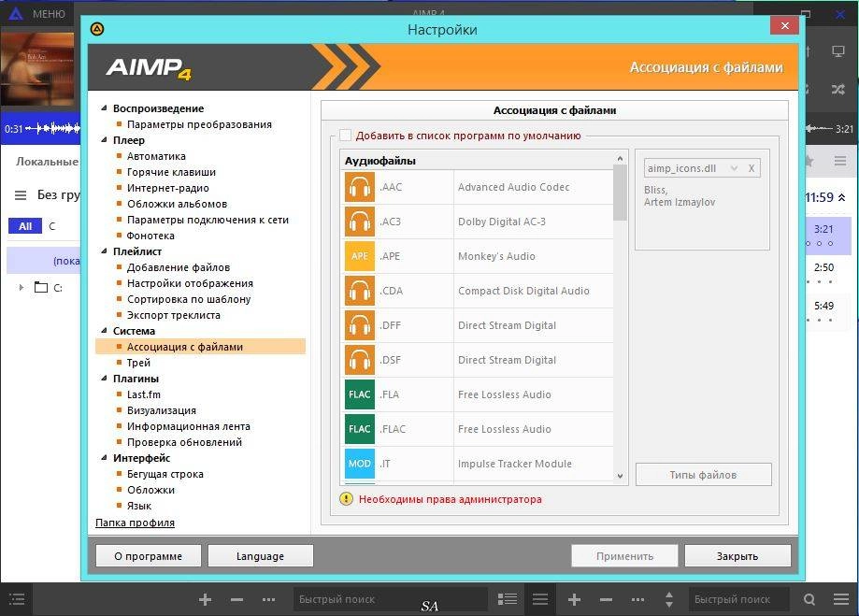This screenshot has height=616, width=859.
Task: Click the right Быстрый поиск field
Action: click(739, 599)
